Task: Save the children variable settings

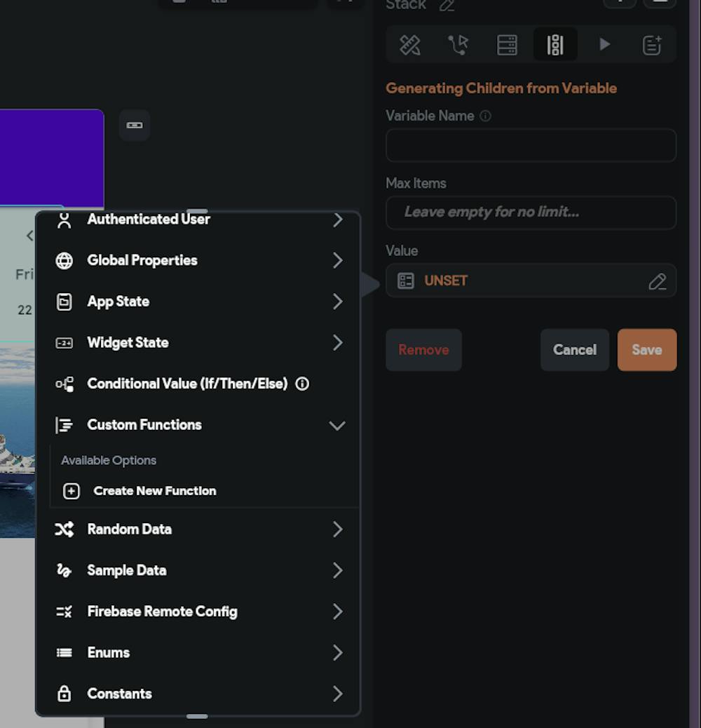Action: pos(647,349)
